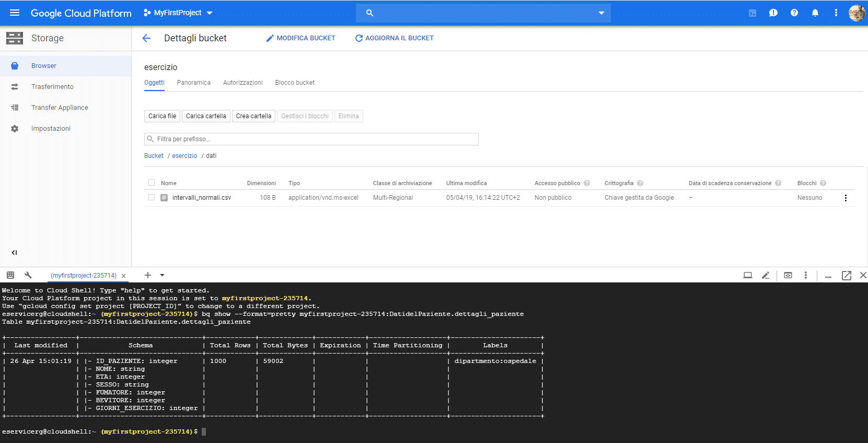Collapse the left sidebar with the arrow icon
The height and width of the screenshot is (443, 868).
[x=15, y=252]
